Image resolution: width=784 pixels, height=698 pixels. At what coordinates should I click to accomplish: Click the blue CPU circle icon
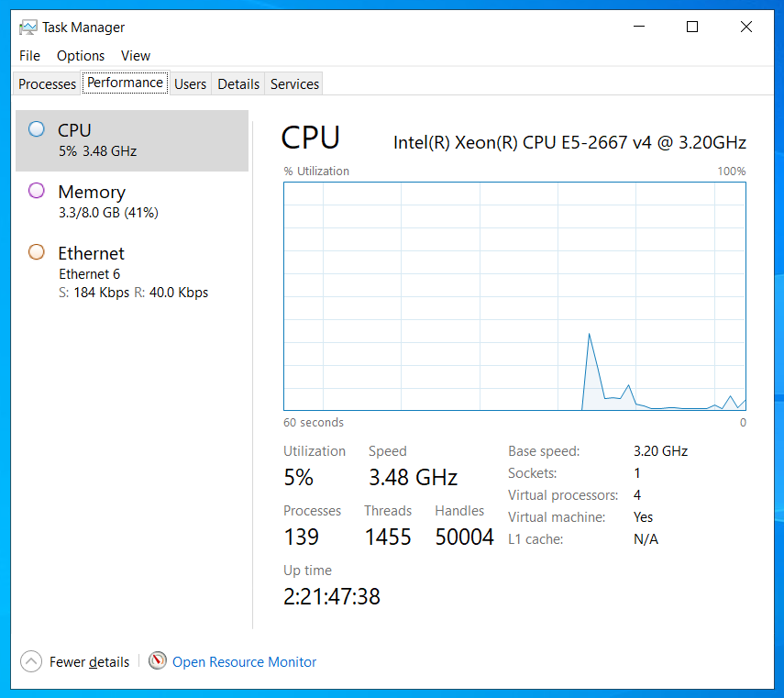pos(37,129)
